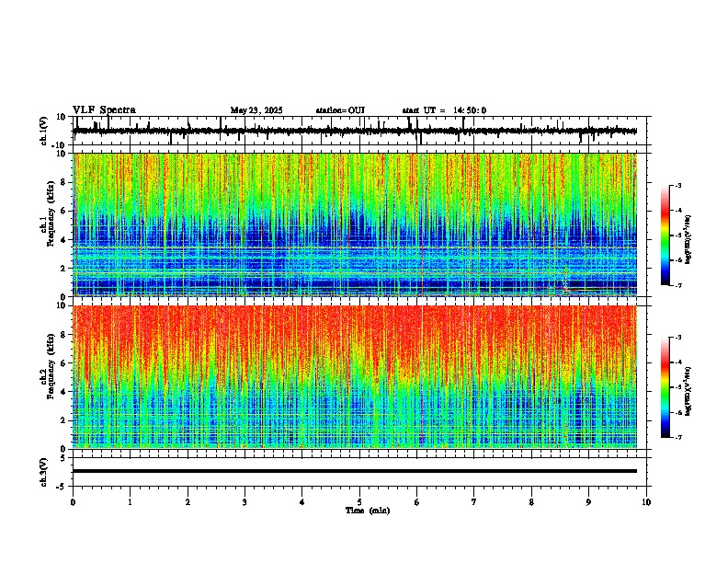The width and height of the screenshot is (728, 563).
Task: Click the ch.1 spectrogram color scale bar
Action: click(x=665, y=236)
